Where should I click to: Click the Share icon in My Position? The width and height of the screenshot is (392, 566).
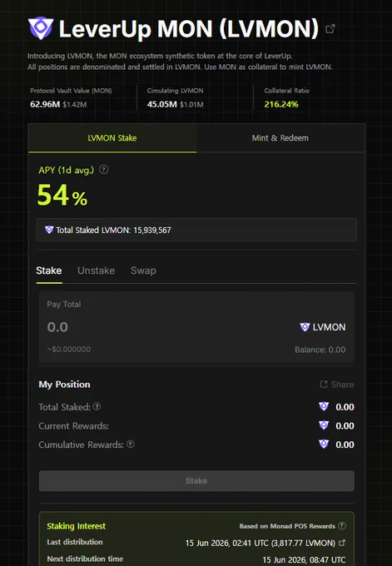pyautogui.click(x=324, y=384)
